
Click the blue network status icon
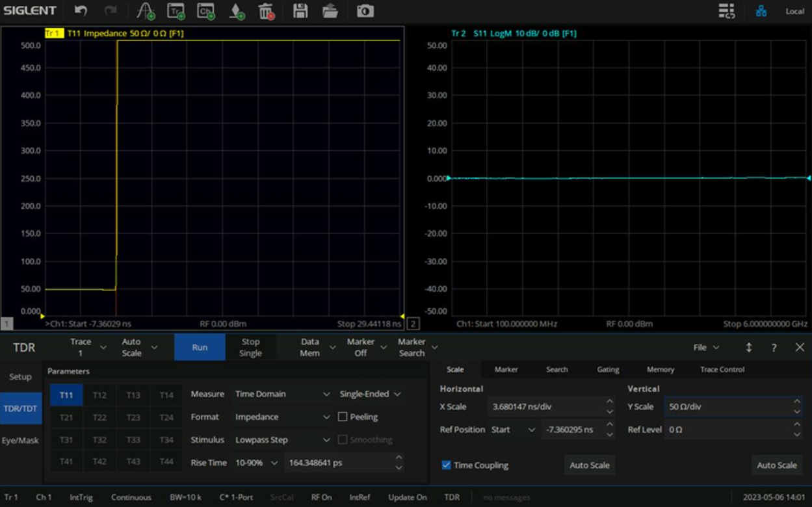point(761,11)
